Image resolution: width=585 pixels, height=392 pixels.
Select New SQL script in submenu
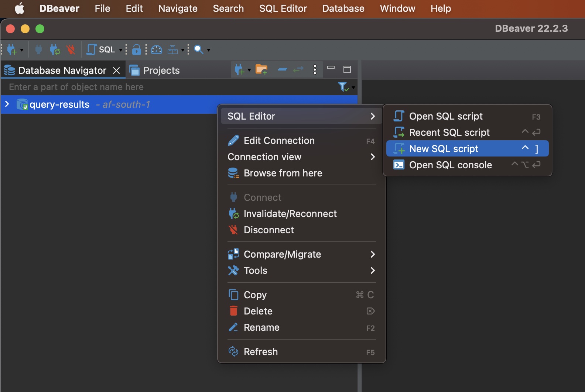click(x=468, y=149)
